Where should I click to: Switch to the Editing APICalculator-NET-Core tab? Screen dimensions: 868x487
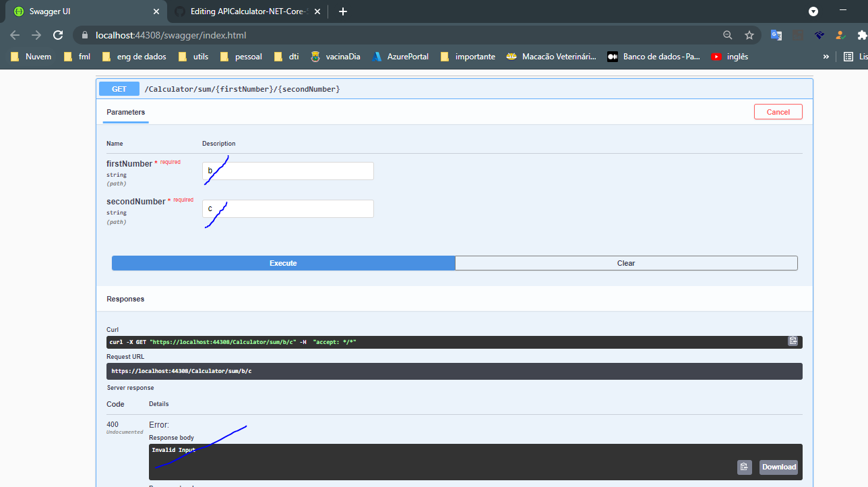pyautogui.click(x=247, y=11)
